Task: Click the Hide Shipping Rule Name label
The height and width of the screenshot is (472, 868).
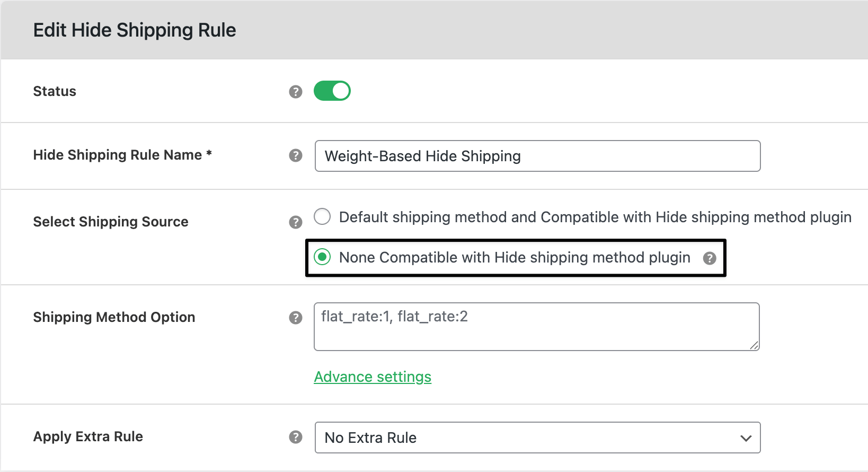Action: 122,155
